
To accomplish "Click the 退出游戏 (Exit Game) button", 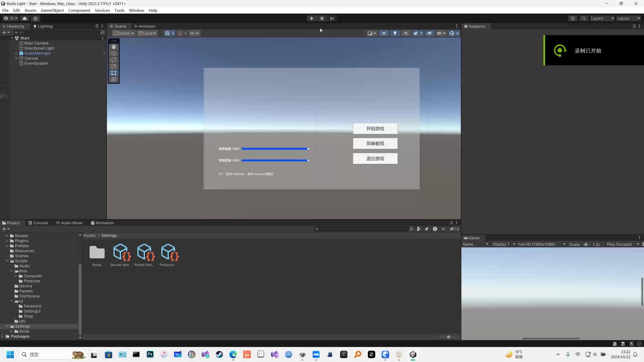I will [x=375, y=158].
